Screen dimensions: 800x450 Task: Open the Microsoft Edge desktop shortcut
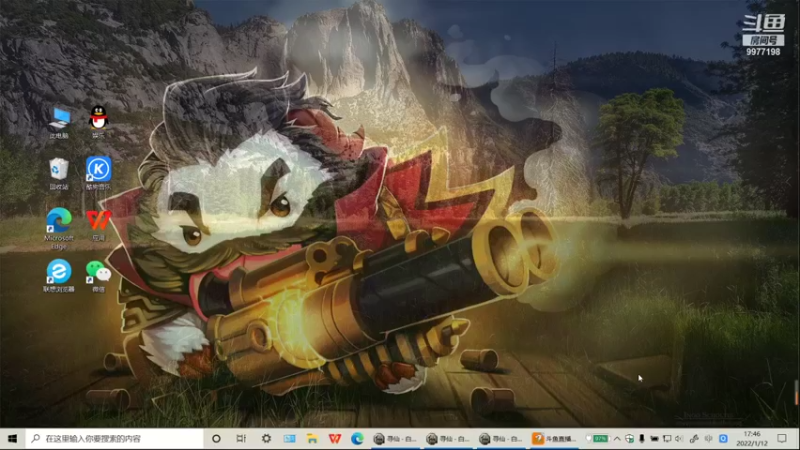pos(59,229)
